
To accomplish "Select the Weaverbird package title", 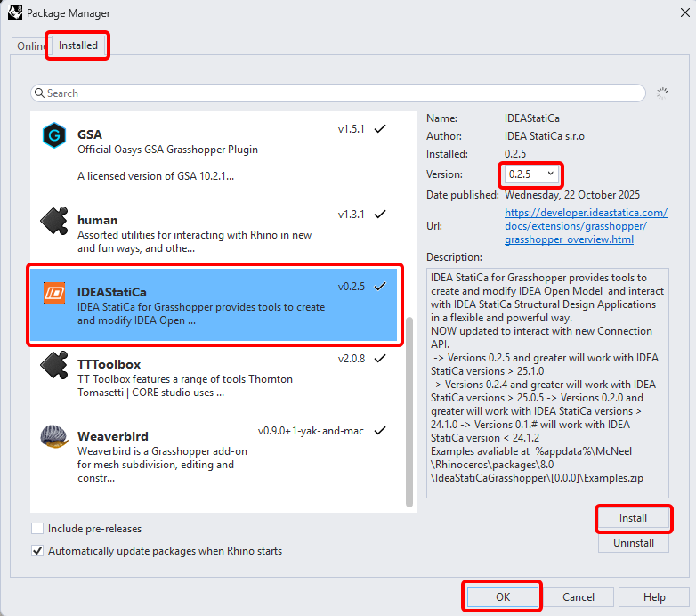I will click(113, 436).
